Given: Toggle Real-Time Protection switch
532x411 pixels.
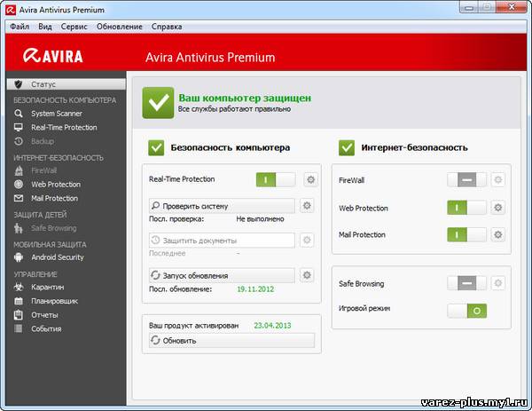Looking at the screenshot, I should [276, 179].
